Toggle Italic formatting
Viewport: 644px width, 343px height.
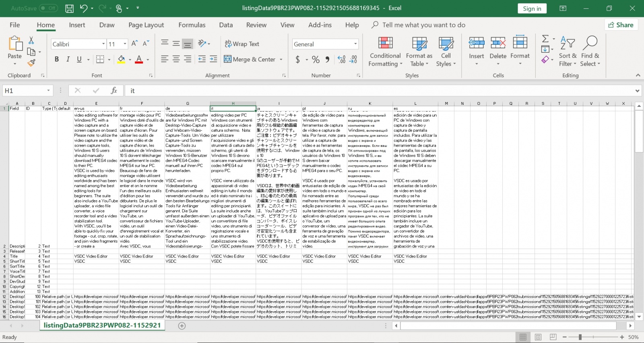68,59
